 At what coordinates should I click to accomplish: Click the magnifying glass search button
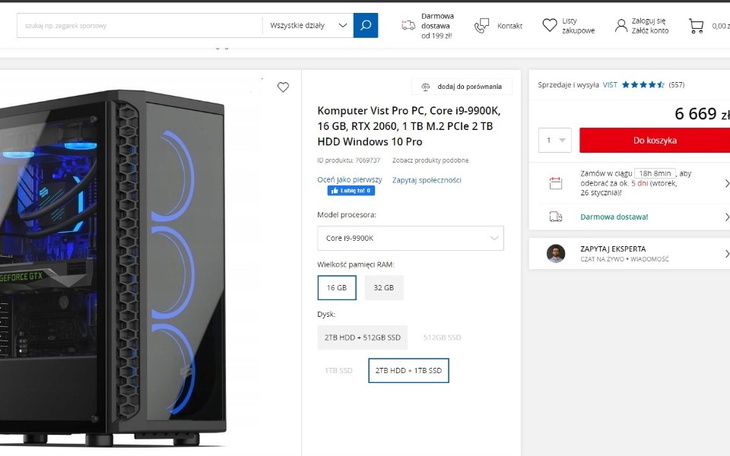(x=366, y=25)
